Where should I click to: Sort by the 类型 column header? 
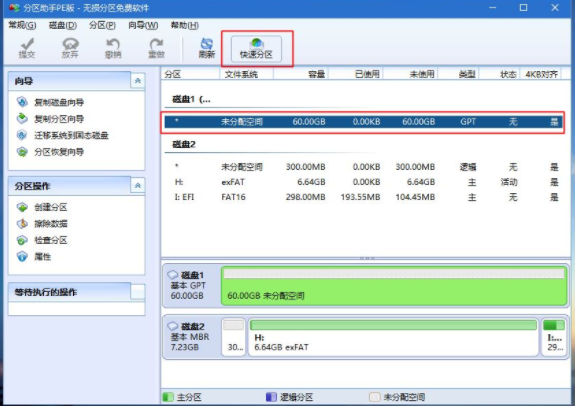click(458, 74)
